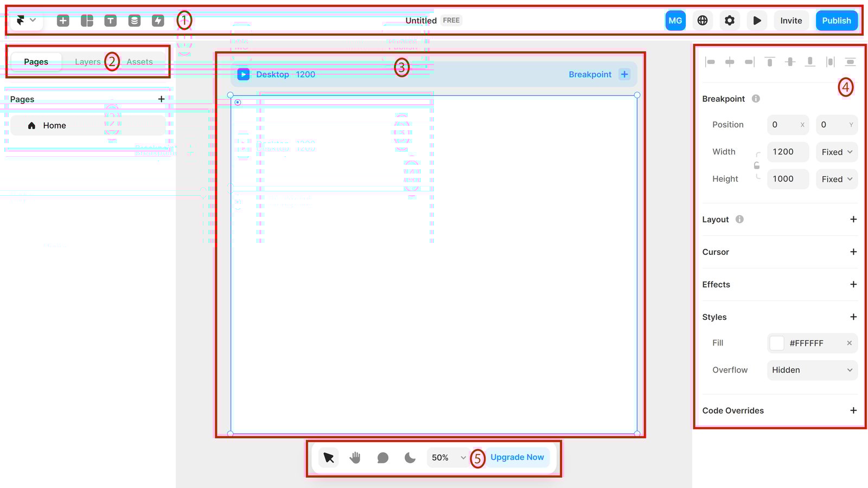Select the Home page in Pages panel
868x488 pixels.
coord(54,125)
